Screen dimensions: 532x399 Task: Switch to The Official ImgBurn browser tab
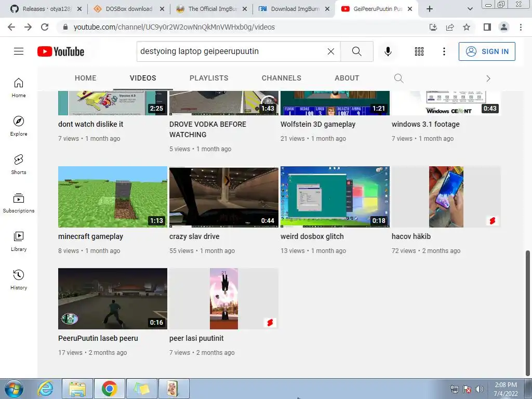[x=212, y=9]
